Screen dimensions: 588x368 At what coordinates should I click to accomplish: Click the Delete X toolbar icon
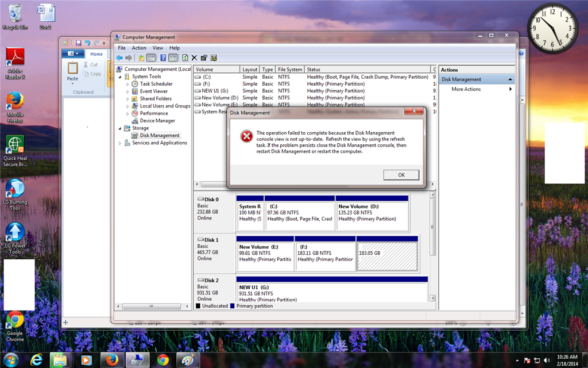[194, 58]
